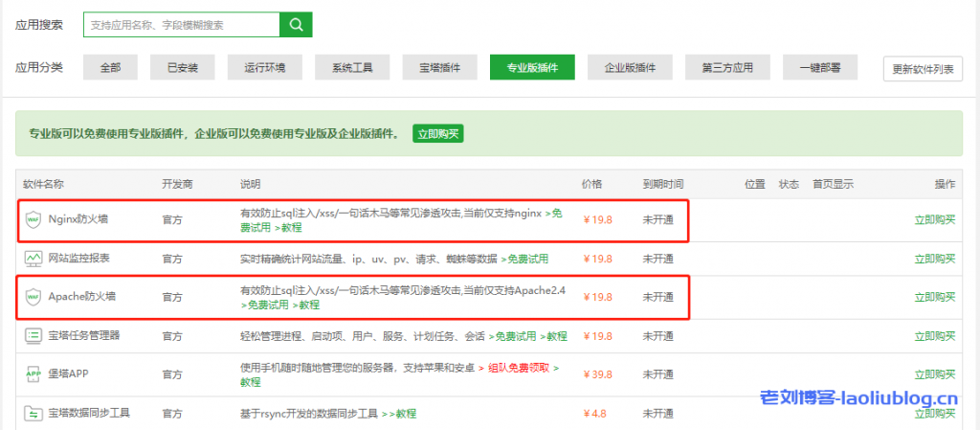
Task: Open 教程 link for Apache防火墙
Action: tap(305, 305)
